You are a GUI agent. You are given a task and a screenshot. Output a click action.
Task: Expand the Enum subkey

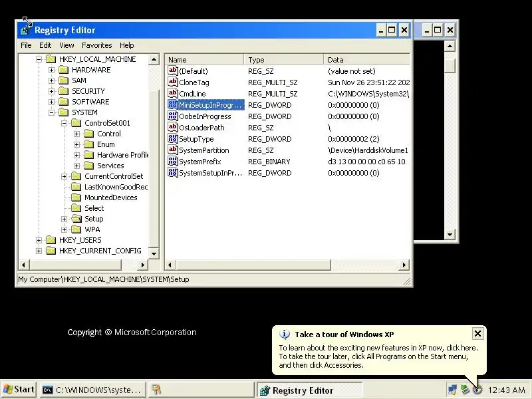point(76,144)
